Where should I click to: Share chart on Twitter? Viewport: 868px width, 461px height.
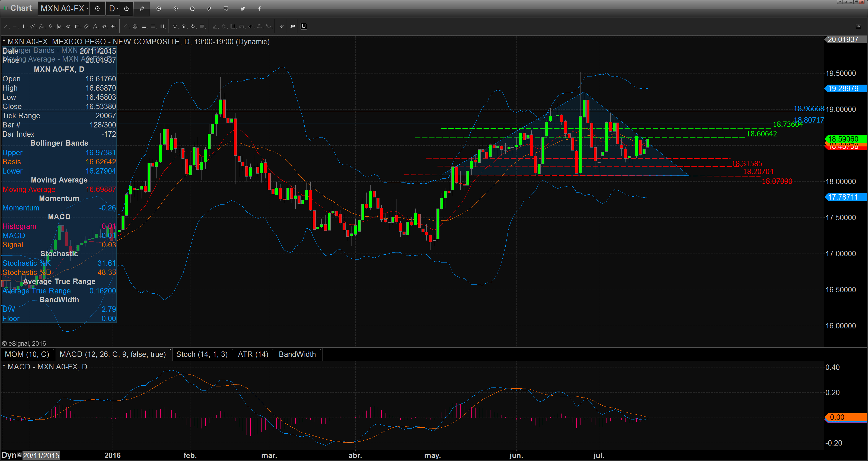point(242,9)
